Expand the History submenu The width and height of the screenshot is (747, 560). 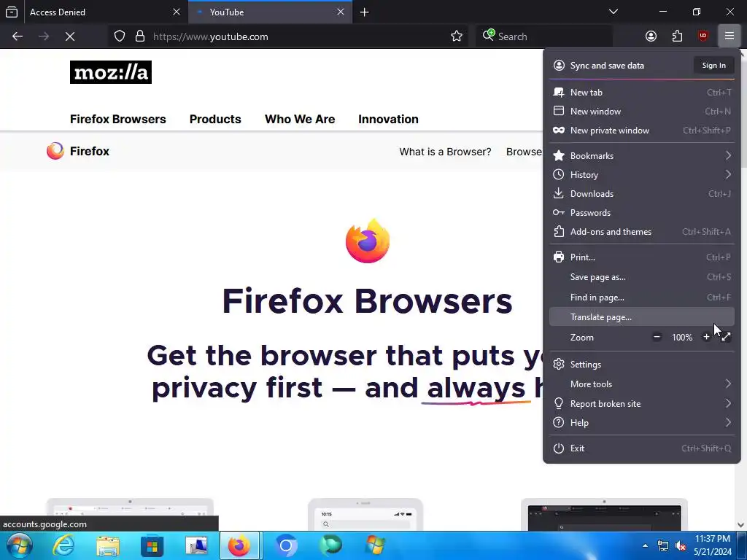coord(642,175)
